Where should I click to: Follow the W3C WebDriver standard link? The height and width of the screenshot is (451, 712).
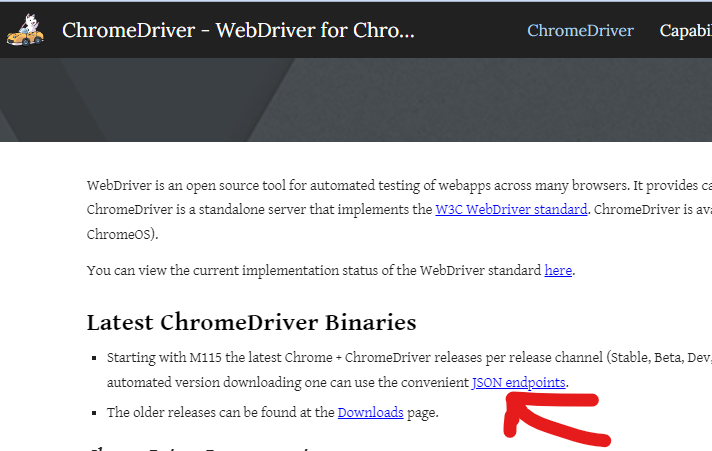(x=511, y=209)
